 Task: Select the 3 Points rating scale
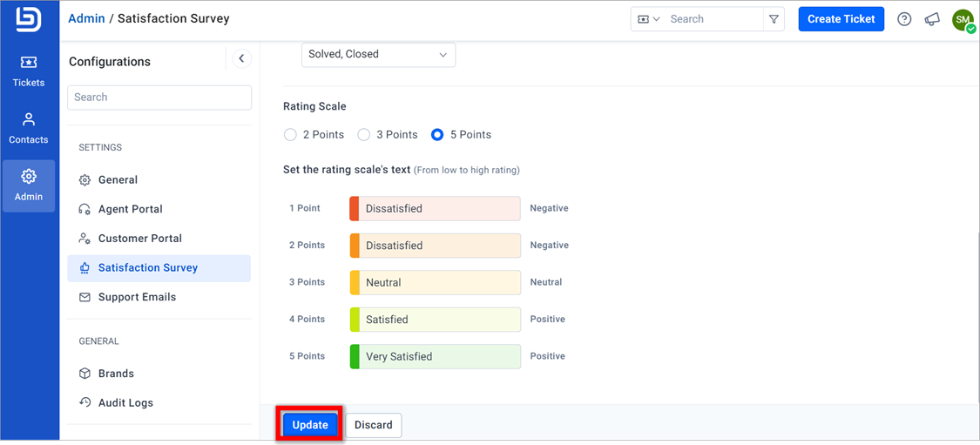tap(364, 135)
